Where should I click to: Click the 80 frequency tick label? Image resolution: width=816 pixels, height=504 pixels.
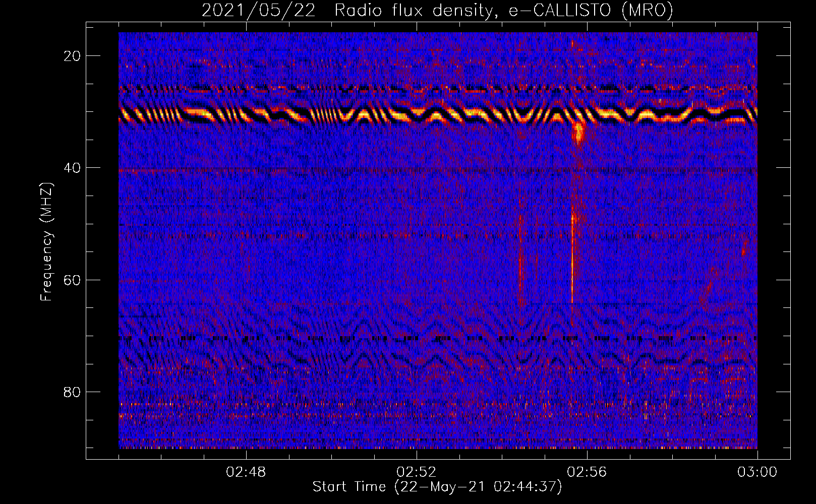(x=73, y=392)
